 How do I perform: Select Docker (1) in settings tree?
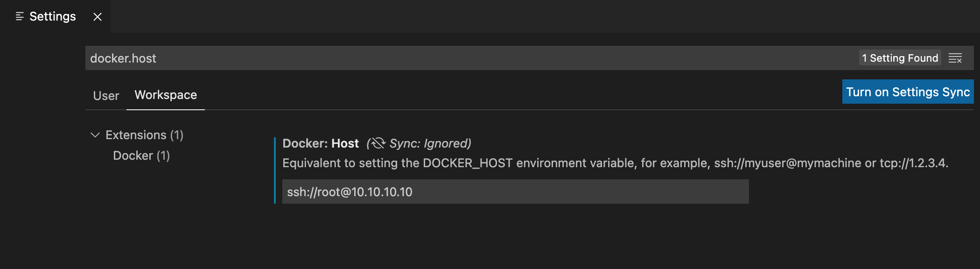click(x=141, y=156)
